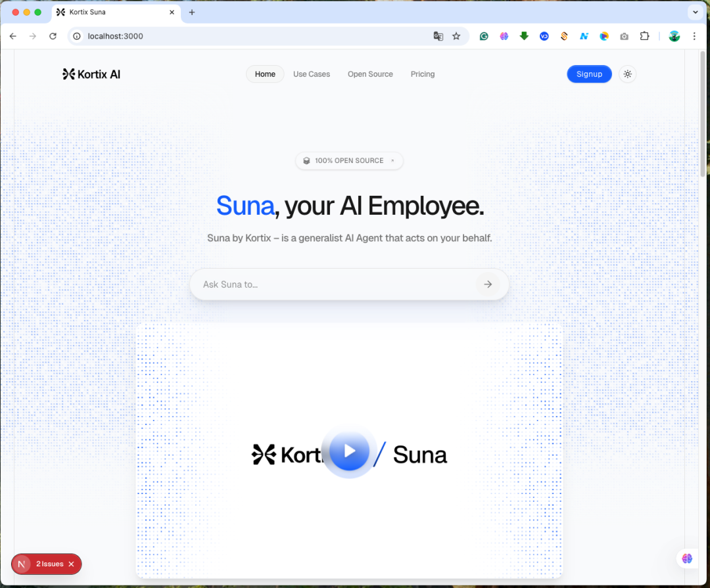Open the green download arrow extension
Image resolution: width=710 pixels, height=588 pixels.
524,36
